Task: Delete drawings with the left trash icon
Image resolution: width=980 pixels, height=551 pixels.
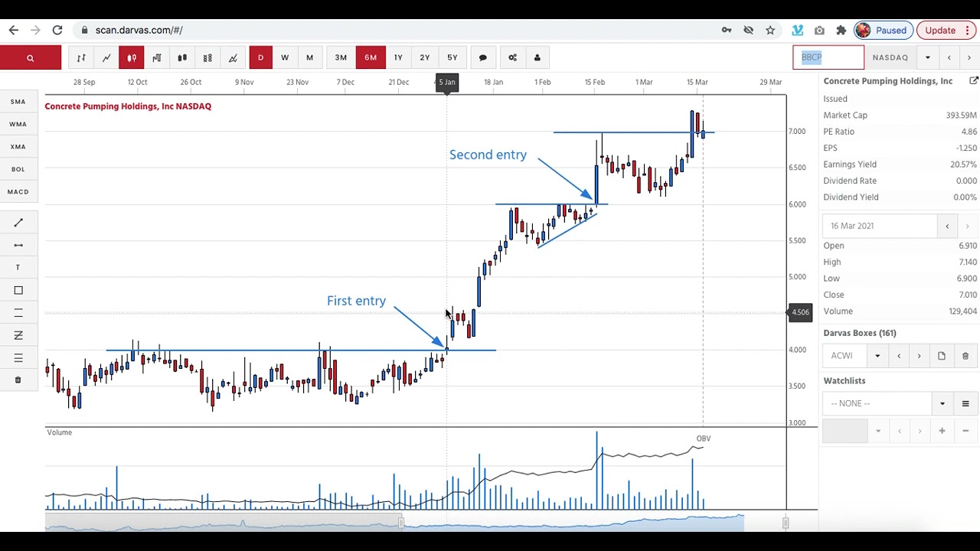Action: 18,380
